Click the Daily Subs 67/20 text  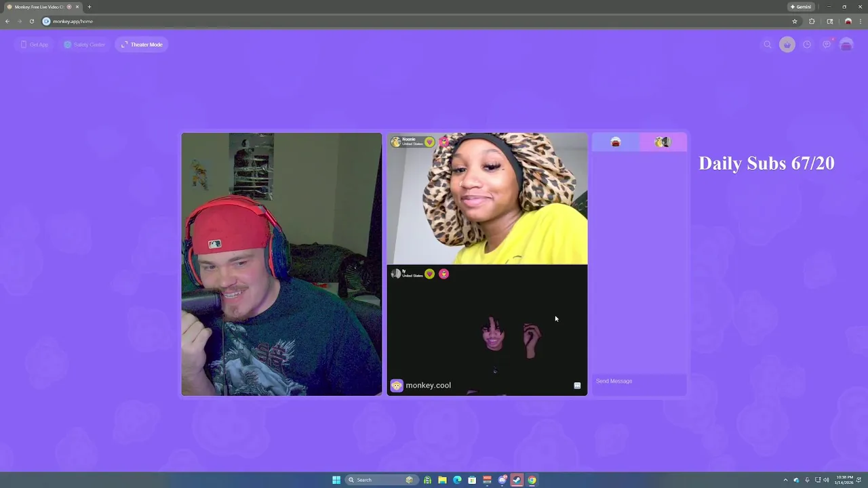tap(766, 163)
